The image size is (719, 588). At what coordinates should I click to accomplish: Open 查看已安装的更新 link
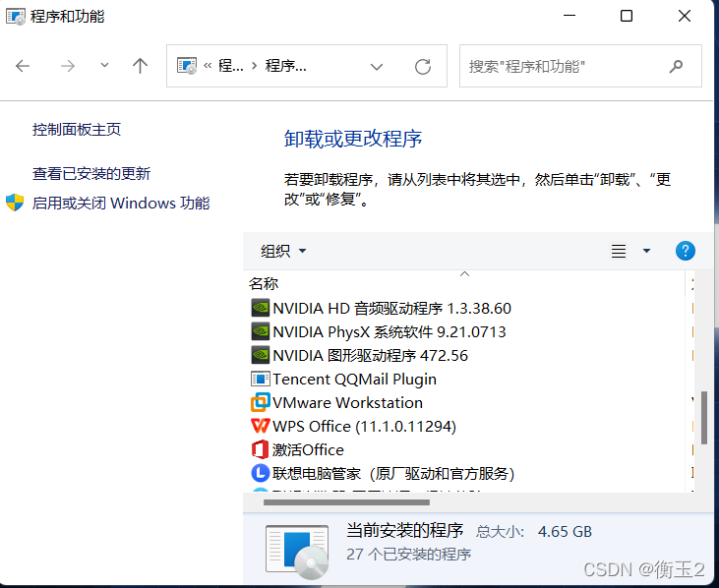click(x=91, y=174)
